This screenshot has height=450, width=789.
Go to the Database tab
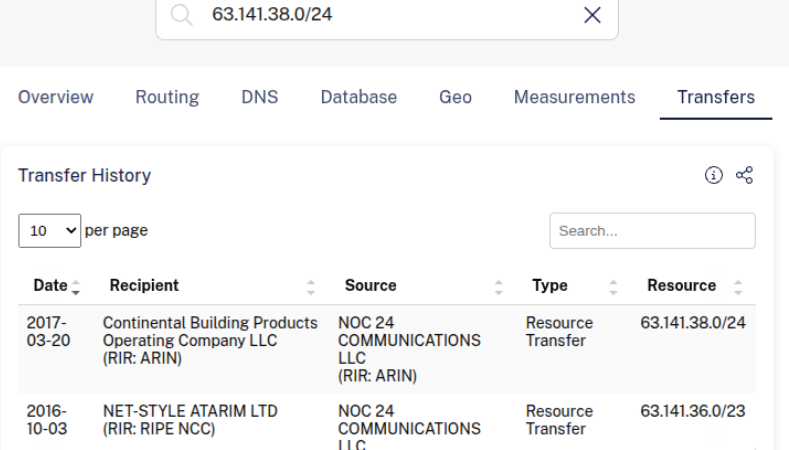[x=359, y=97]
